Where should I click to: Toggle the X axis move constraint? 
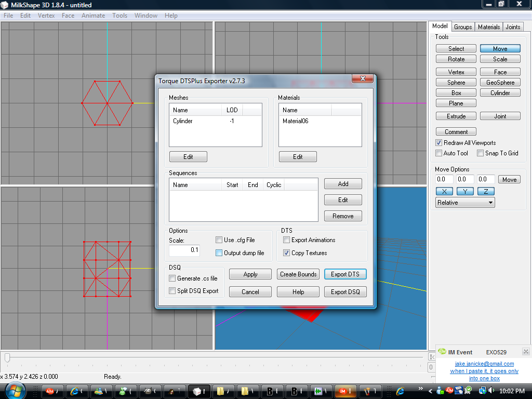click(444, 191)
